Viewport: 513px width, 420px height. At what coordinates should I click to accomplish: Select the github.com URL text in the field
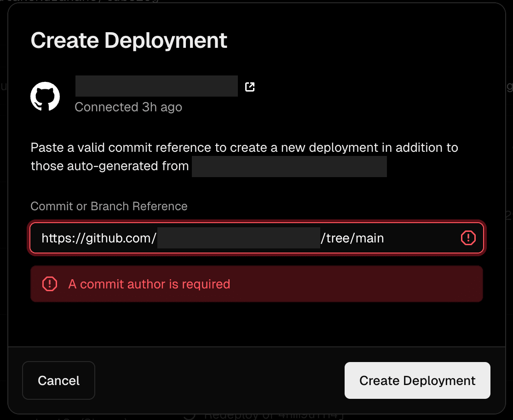click(x=98, y=238)
